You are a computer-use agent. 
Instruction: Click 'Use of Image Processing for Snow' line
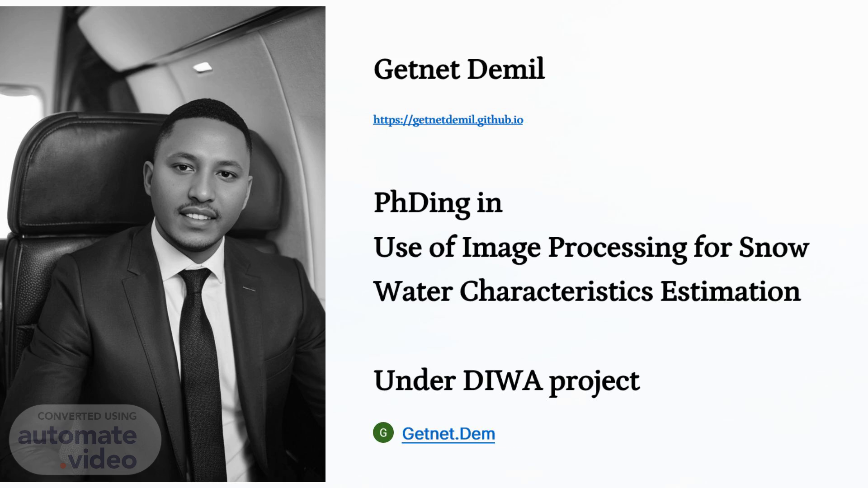pos(591,248)
